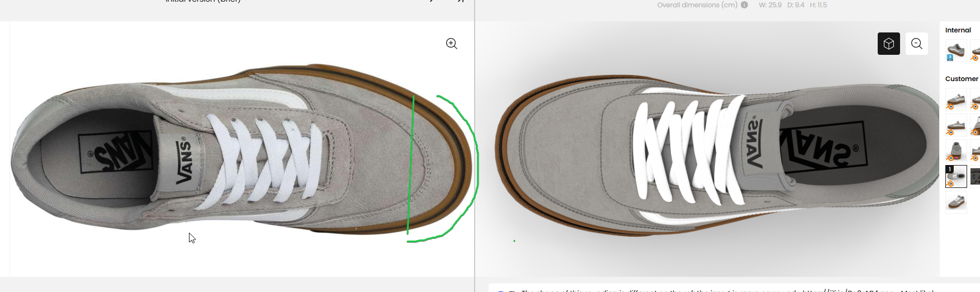Image resolution: width=980 pixels, height=292 pixels.
Task: Click the Internal section label
Action: pyautogui.click(x=958, y=30)
